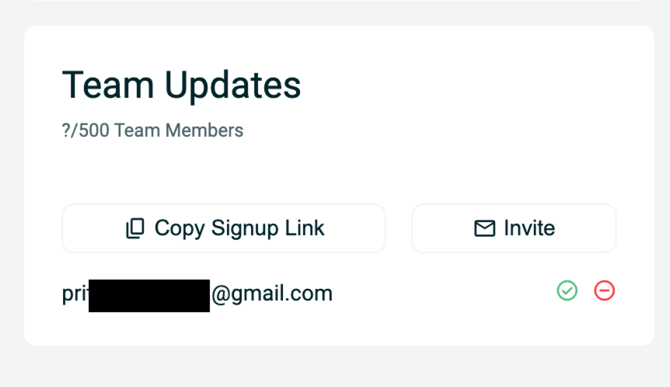Click the @gmail.com email entry
The width and height of the screenshot is (670, 387).
coord(197,294)
